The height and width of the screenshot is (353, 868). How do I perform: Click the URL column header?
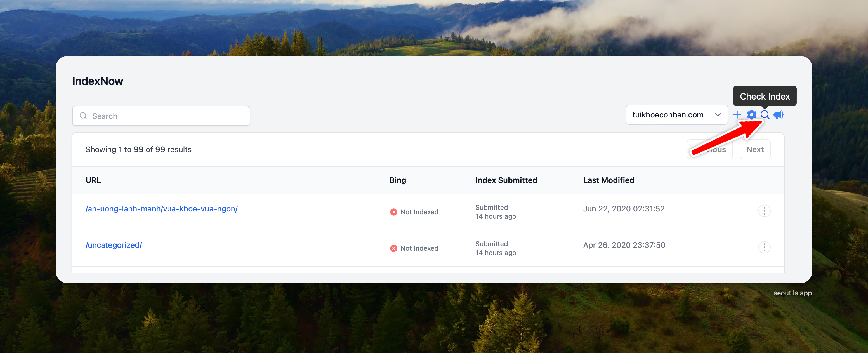(x=93, y=180)
